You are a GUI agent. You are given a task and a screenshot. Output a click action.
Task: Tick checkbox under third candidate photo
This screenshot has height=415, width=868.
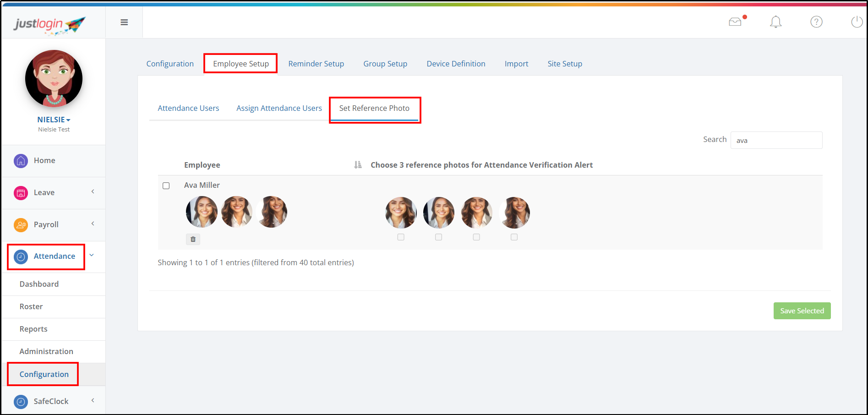click(x=476, y=237)
